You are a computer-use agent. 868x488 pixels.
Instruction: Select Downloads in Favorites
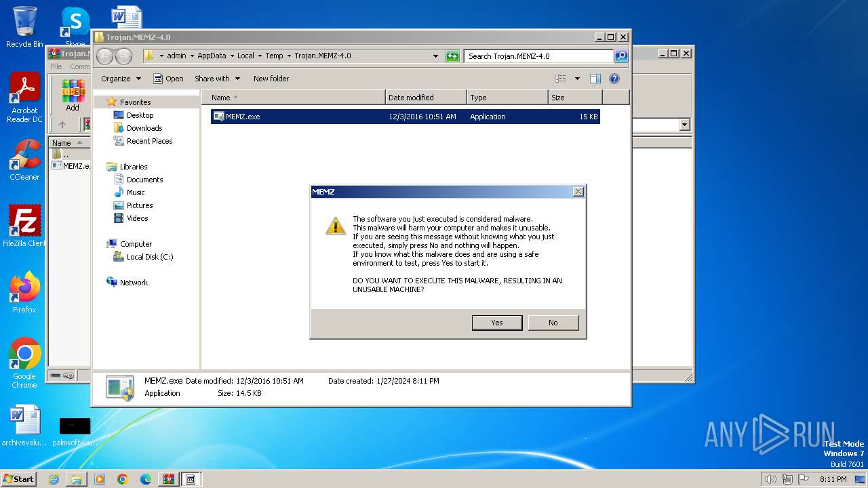pyautogui.click(x=144, y=128)
